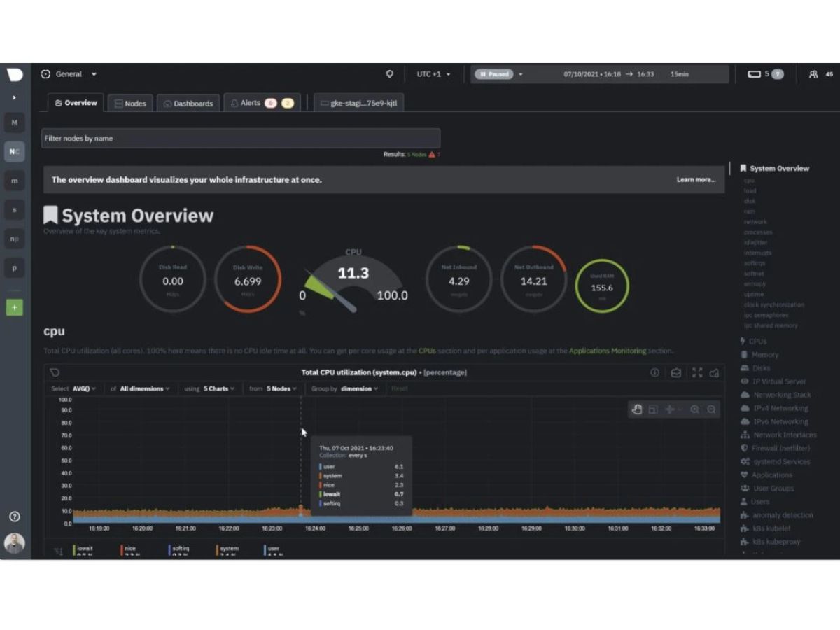Select the area highlight tool on the chart

653,409
